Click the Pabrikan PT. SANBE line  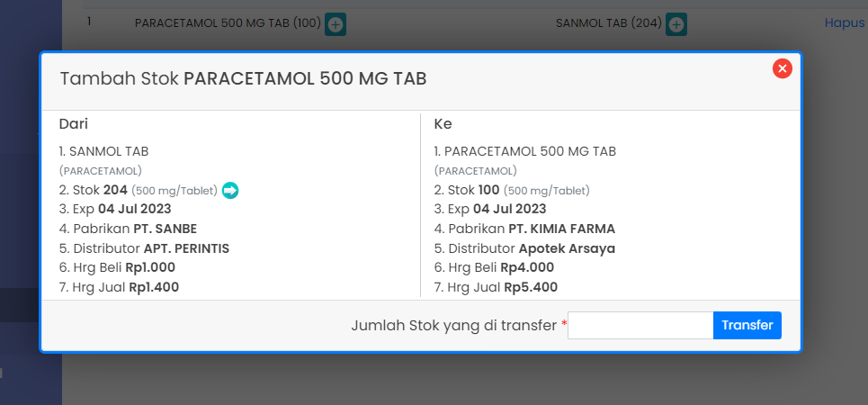pyautogui.click(x=128, y=229)
